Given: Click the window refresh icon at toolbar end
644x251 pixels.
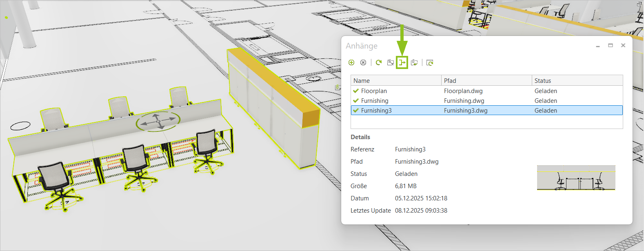Looking at the screenshot, I should [x=430, y=62].
